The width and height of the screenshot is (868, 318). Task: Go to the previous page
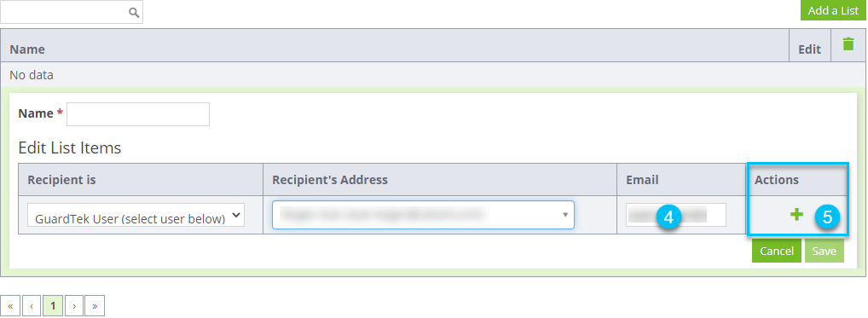32,305
